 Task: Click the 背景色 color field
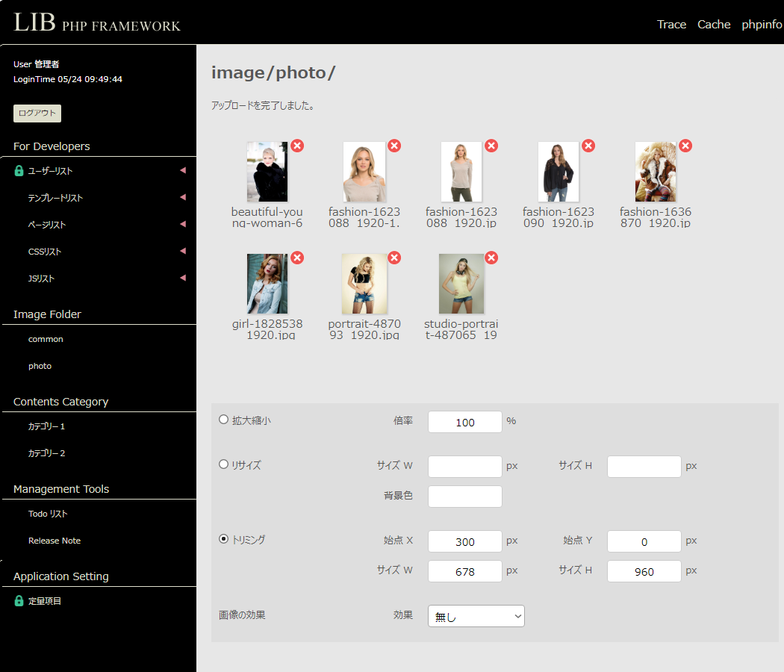(464, 497)
